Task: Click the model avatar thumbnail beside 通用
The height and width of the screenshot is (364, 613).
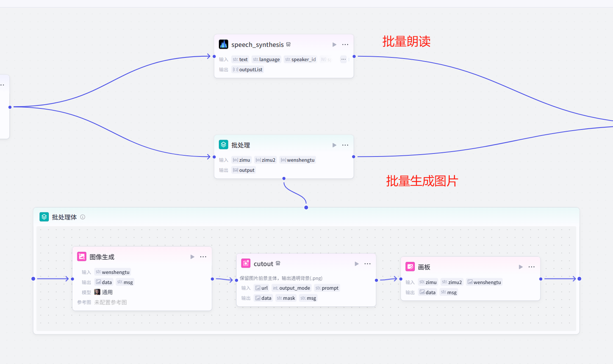Action: coord(97,292)
